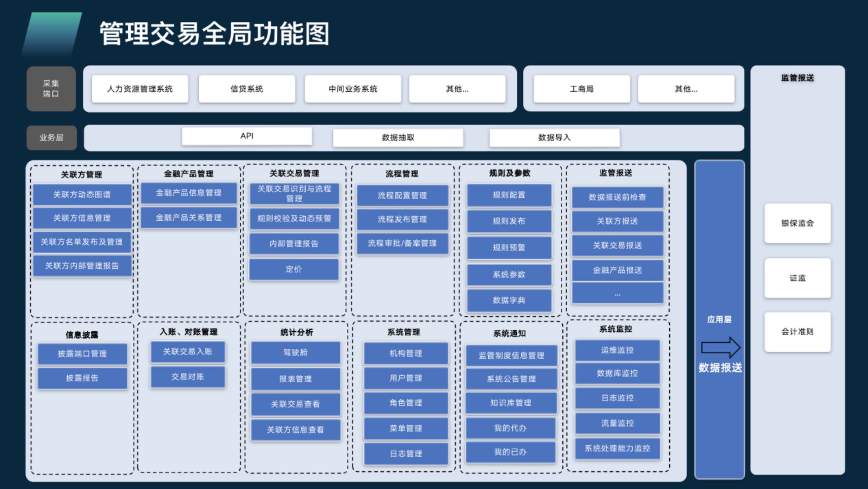The width and height of the screenshot is (868, 489).
Task: Click 我的已办 block
Action: pos(510,452)
